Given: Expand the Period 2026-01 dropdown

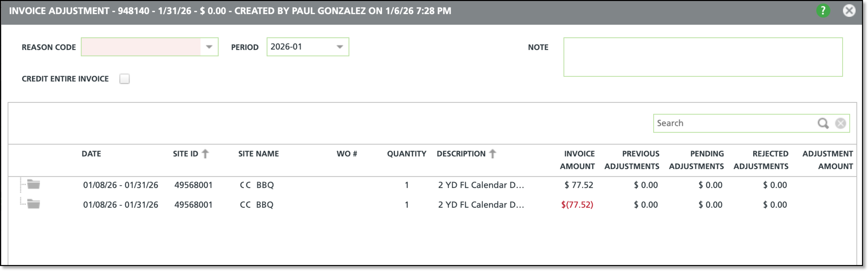Looking at the screenshot, I should 340,47.
